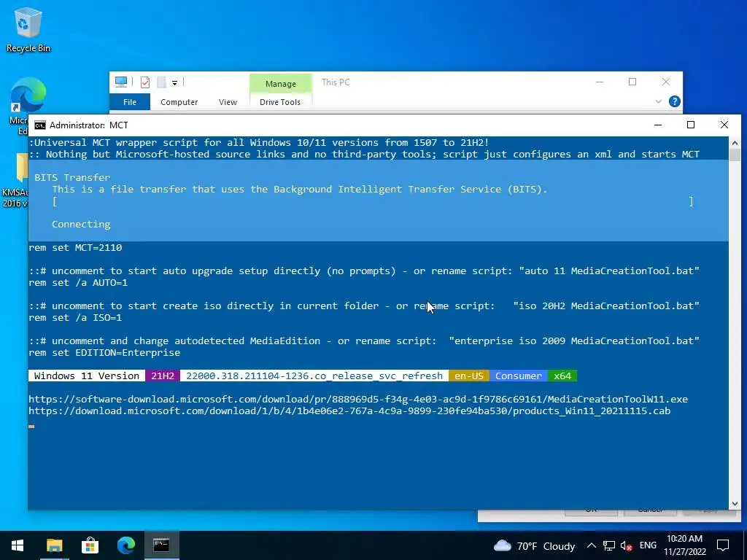Click the This PC computer icon in title bar
This screenshot has height=560, width=747.
tap(121, 82)
